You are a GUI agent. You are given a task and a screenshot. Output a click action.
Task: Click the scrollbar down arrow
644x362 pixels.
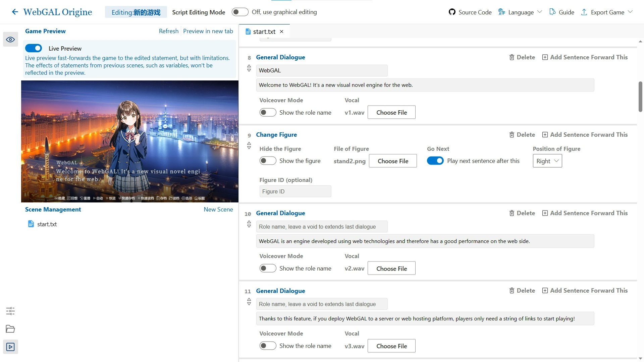640,358
